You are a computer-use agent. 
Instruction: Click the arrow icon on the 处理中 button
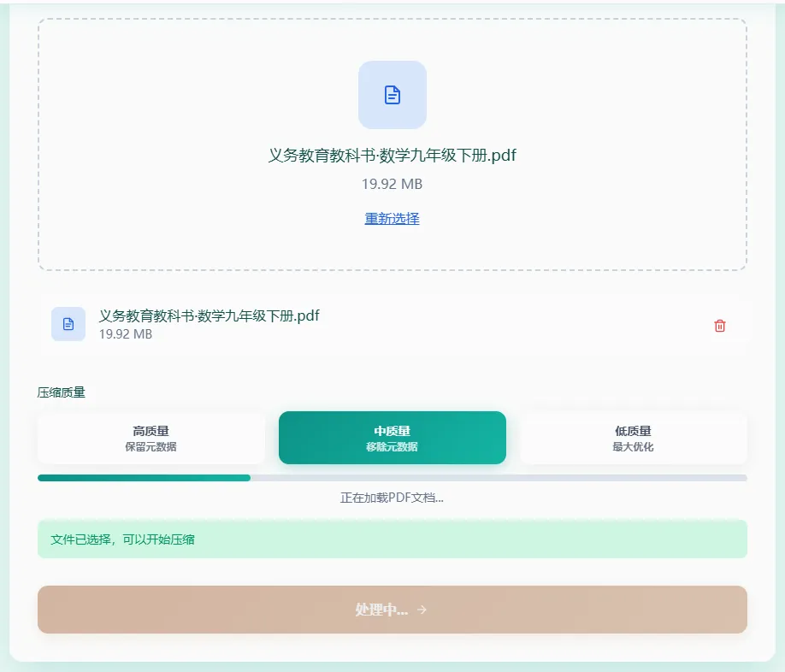422,610
